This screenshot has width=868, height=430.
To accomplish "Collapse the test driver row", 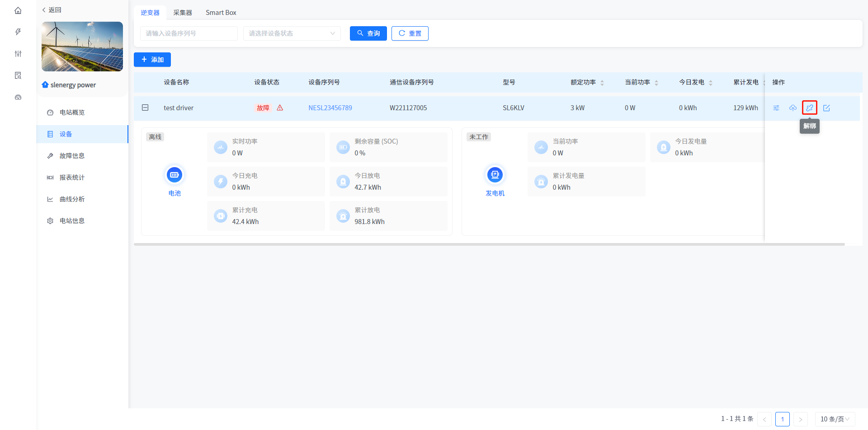I will point(145,107).
